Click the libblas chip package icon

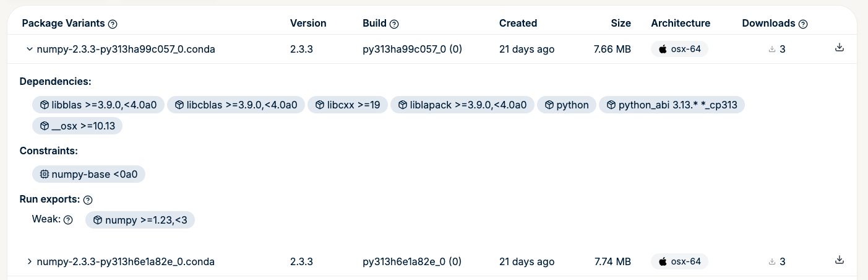click(45, 105)
